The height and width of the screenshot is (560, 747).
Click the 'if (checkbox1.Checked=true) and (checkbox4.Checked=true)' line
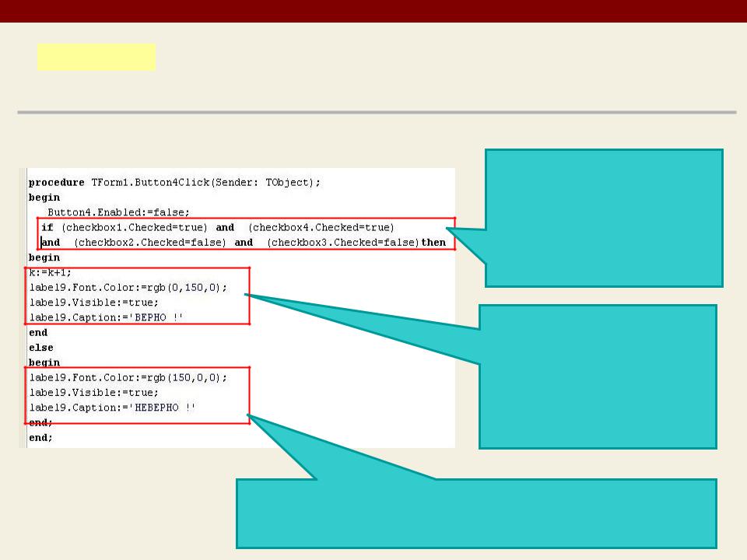point(218,228)
